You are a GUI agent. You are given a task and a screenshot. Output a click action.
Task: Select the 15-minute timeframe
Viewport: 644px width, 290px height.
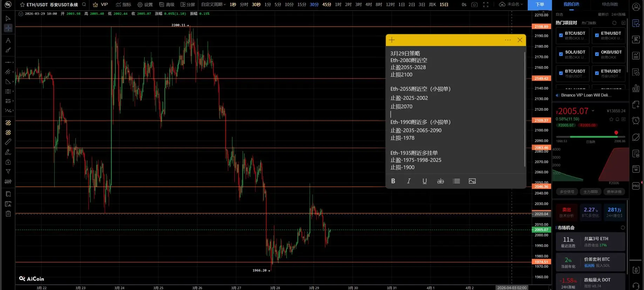301,5
